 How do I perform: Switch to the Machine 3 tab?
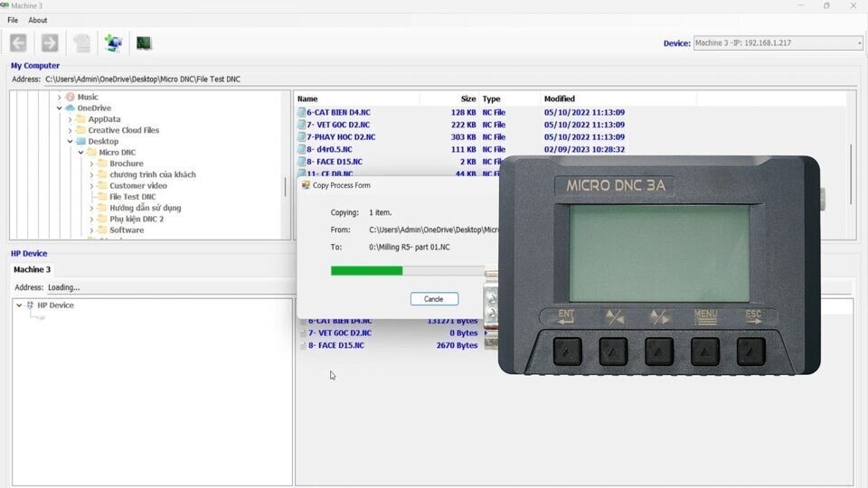click(x=33, y=269)
